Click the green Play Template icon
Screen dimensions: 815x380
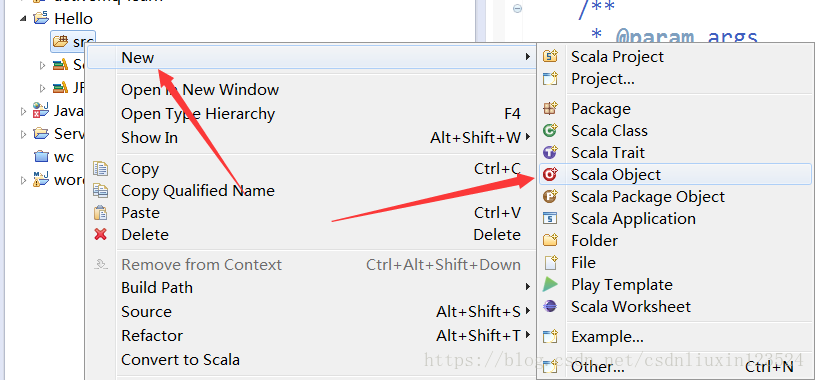click(x=550, y=284)
